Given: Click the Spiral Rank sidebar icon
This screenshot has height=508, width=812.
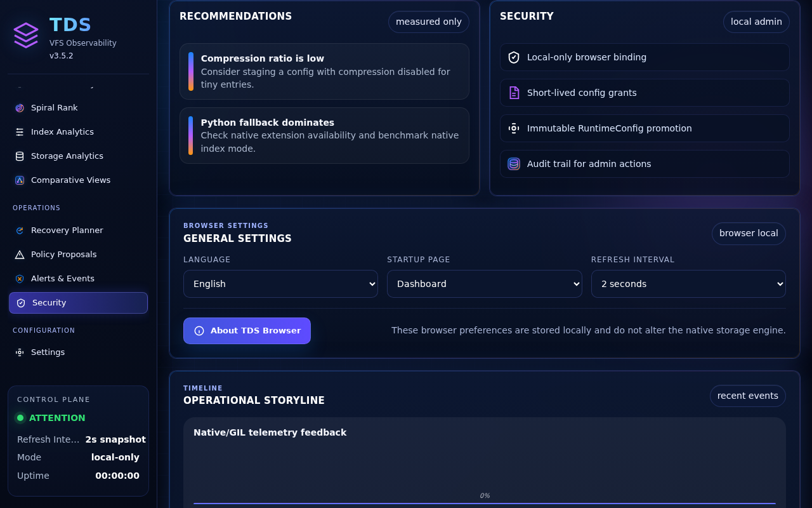Looking at the screenshot, I should click(x=20, y=108).
